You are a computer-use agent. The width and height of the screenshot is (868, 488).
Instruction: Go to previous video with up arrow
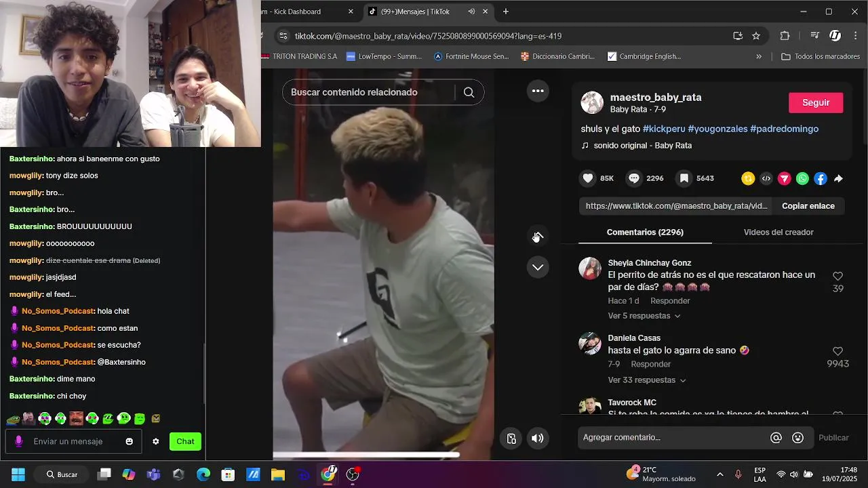click(x=538, y=236)
